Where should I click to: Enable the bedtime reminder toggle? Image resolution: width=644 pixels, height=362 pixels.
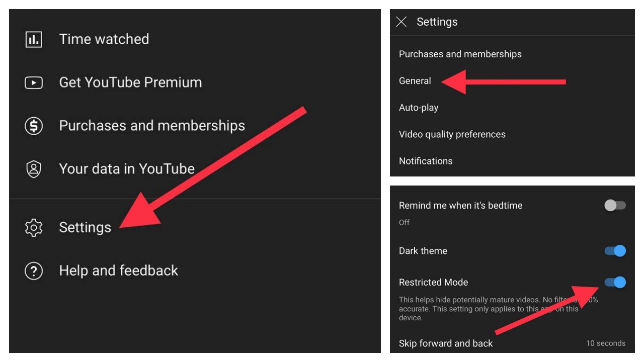point(615,205)
